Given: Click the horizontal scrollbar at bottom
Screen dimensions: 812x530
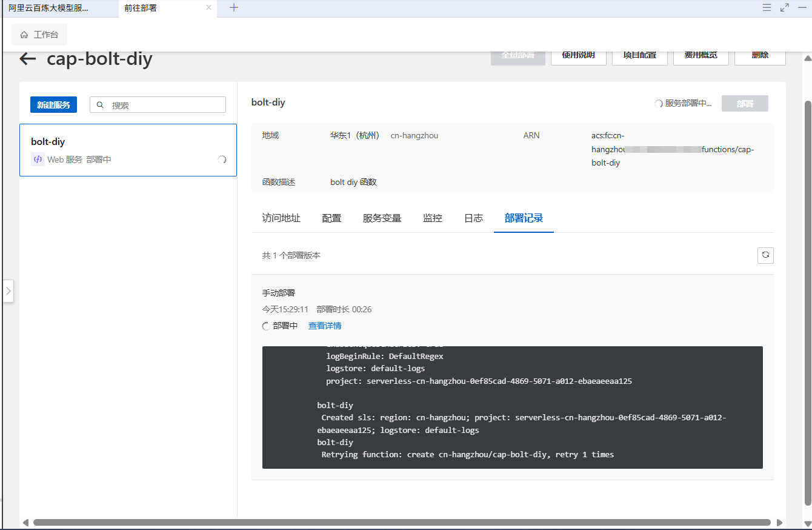Looking at the screenshot, I should click(402, 522).
